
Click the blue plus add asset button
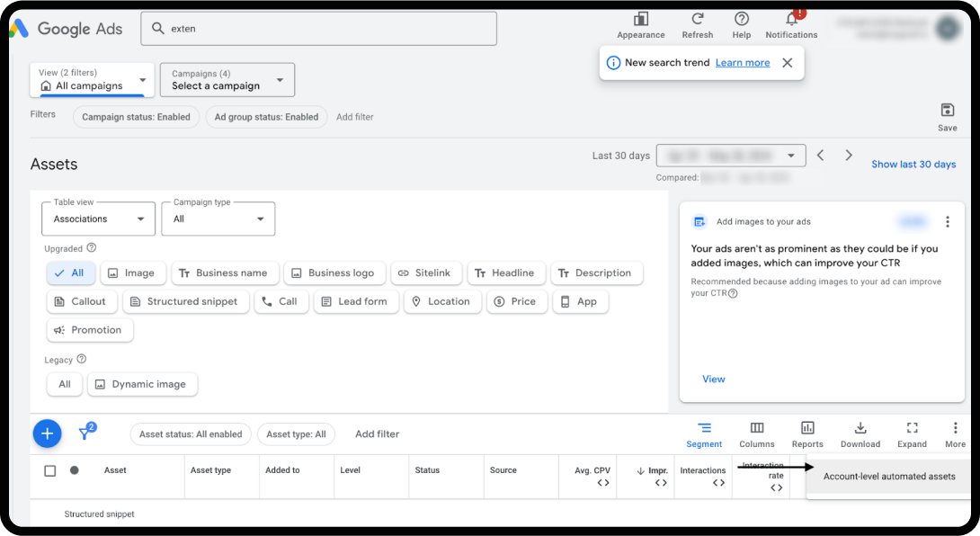[47, 433]
